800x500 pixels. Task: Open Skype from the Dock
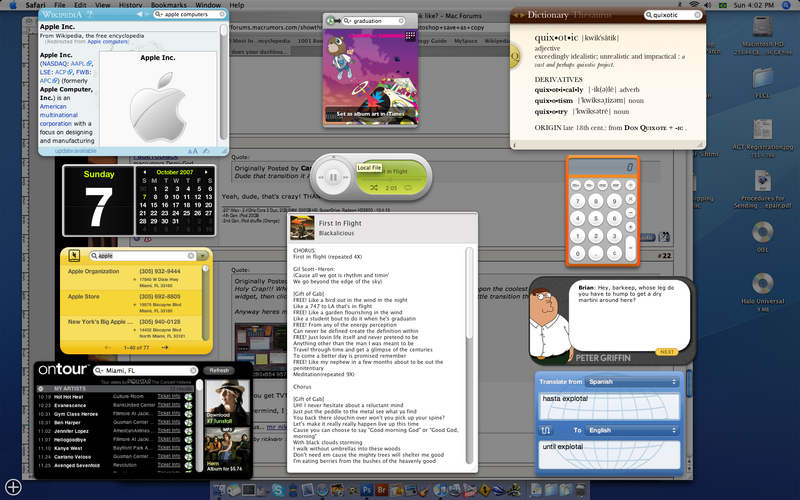tap(278, 490)
